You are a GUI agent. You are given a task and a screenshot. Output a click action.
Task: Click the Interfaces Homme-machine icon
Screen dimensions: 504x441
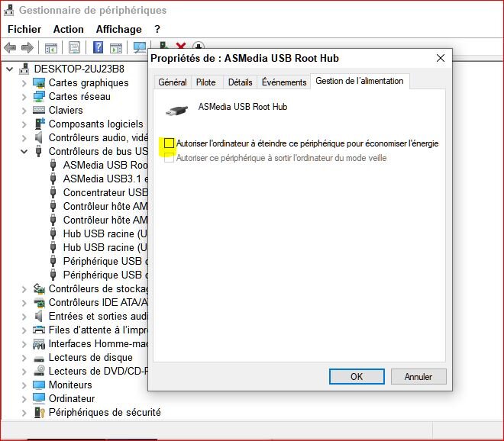tap(39, 344)
